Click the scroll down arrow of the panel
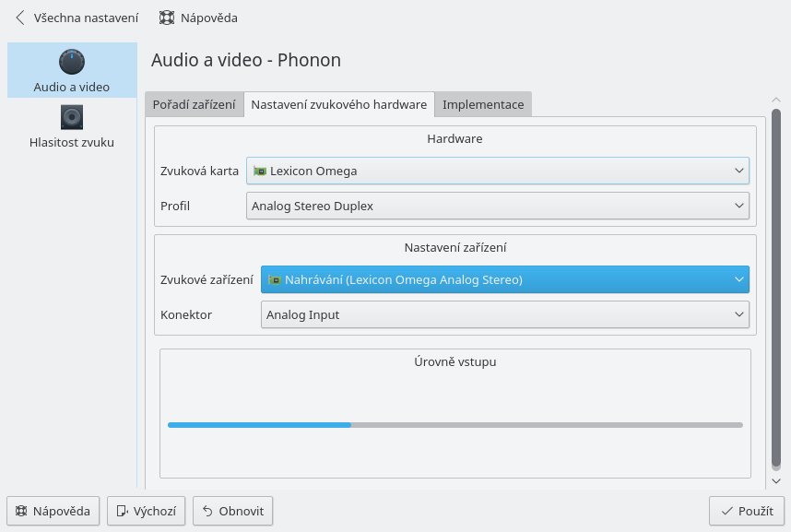Screen dimensions: 791x532 pos(776,480)
